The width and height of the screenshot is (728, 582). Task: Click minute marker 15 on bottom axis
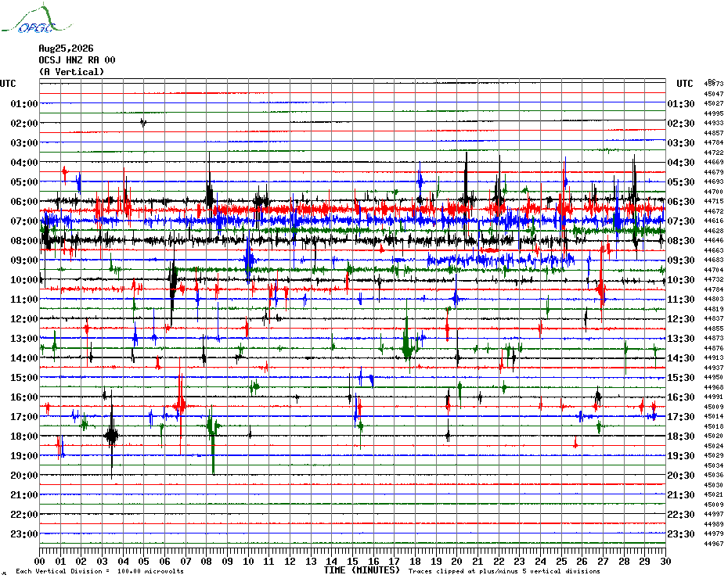click(x=353, y=561)
